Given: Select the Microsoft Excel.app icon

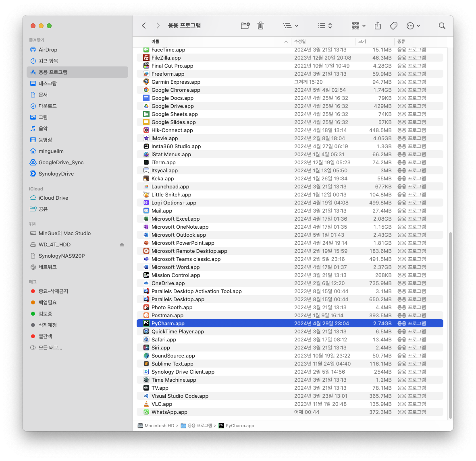Looking at the screenshot, I should coord(146,219).
